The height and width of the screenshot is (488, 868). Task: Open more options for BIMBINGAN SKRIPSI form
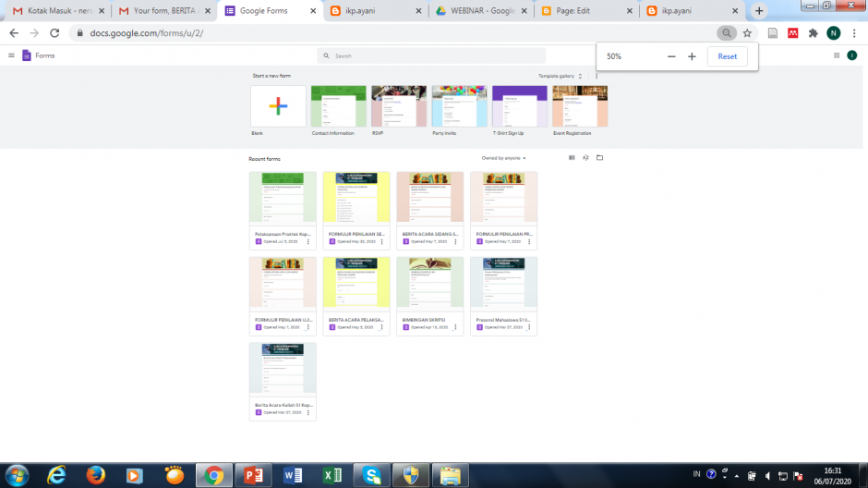pyautogui.click(x=456, y=328)
